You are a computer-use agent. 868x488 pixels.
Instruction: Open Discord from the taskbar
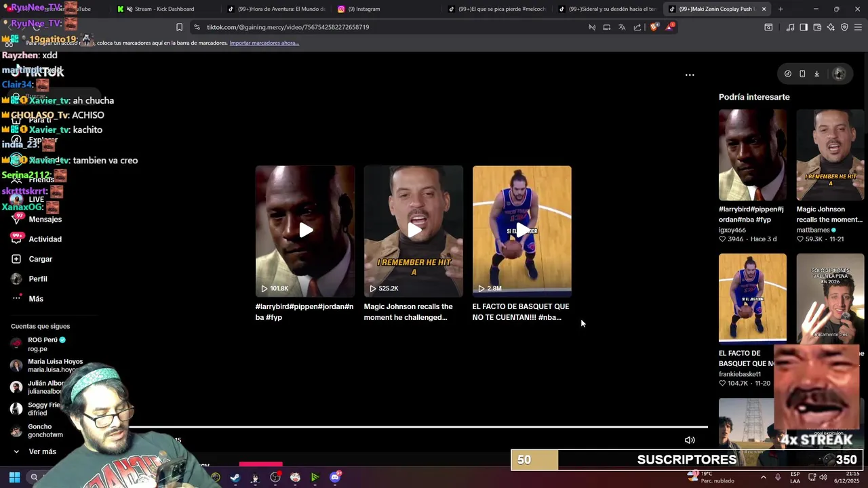(335, 477)
